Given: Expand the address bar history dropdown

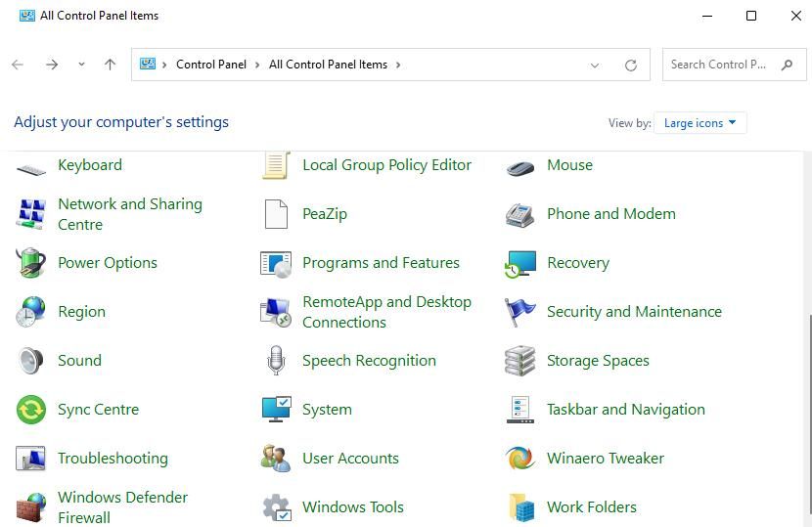Looking at the screenshot, I should [x=595, y=66].
